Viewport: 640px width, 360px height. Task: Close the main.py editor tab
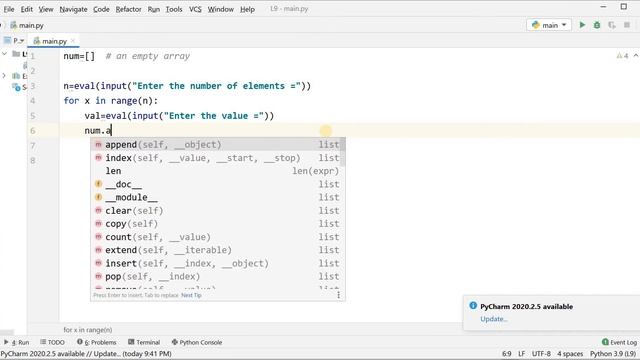click(x=73, y=40)
